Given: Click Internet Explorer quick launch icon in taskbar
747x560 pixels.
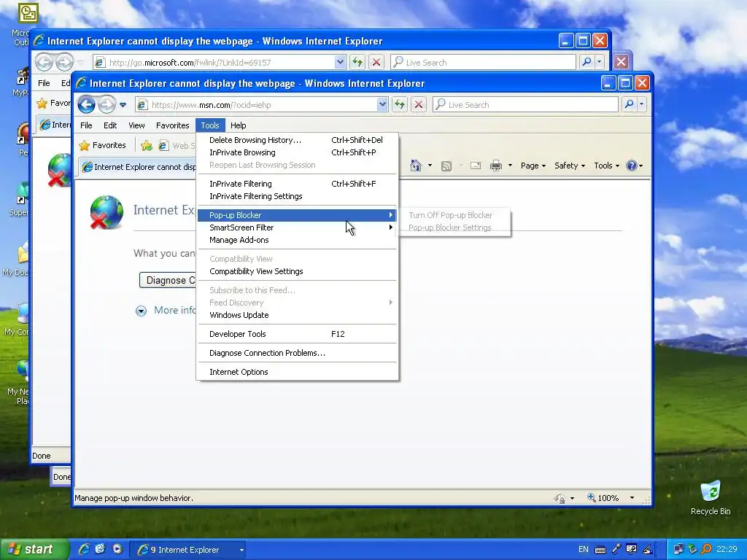Looking at the screenshot, I should (84, 549).
